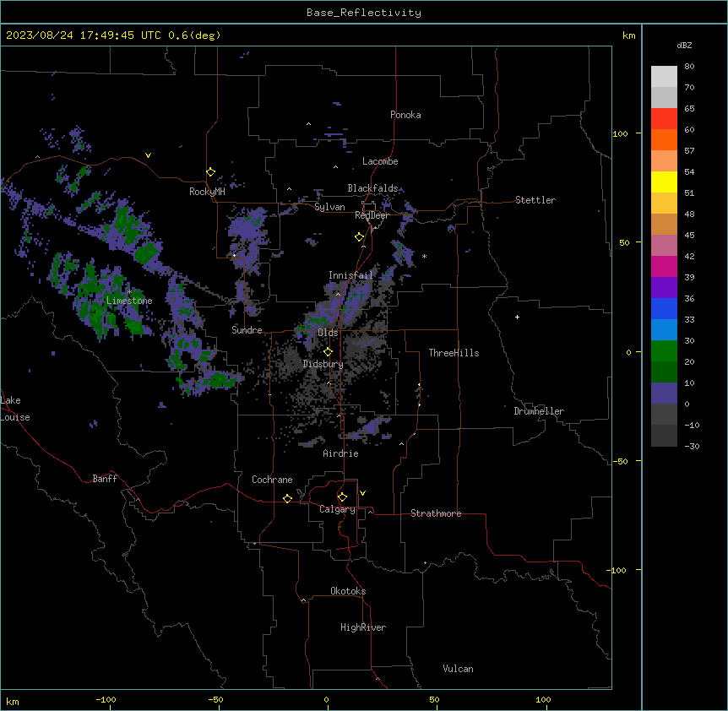The image size is (728, 711).
Task: Click the 100 tick label on right axis
Action: [620, 133]
